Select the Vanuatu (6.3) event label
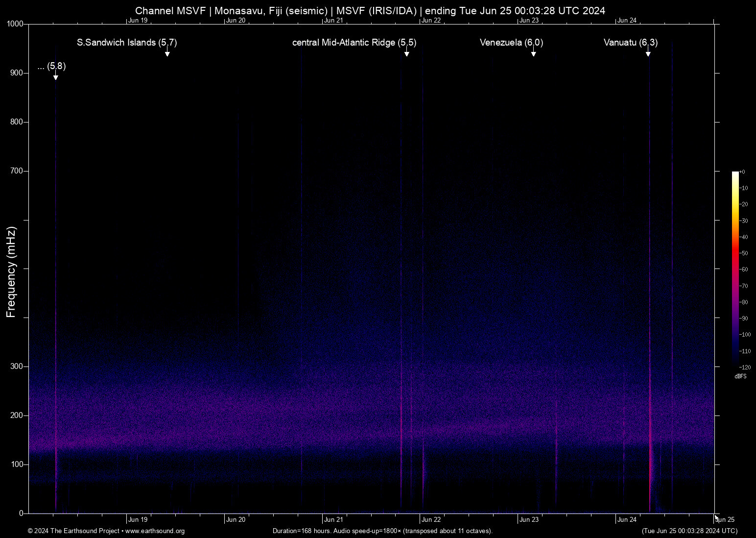This screenshot has height=538, width=756. tap(630, 43)
